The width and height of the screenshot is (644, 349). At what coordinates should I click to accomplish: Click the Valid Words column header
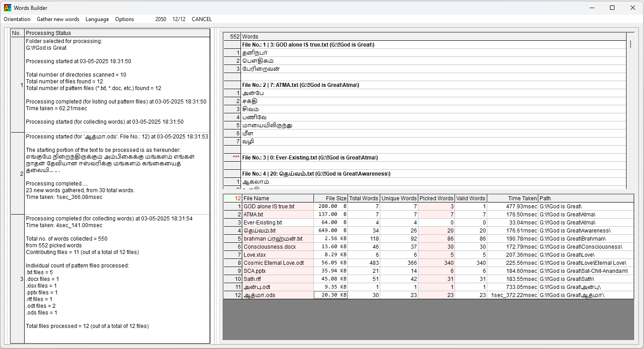(471, 198)
